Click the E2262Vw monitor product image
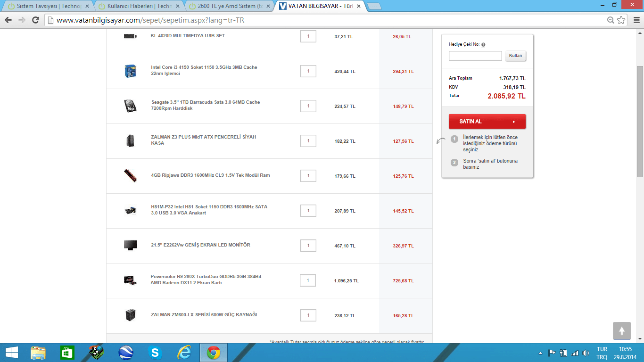This screenshot has height=362, width=644. (130, 245)
